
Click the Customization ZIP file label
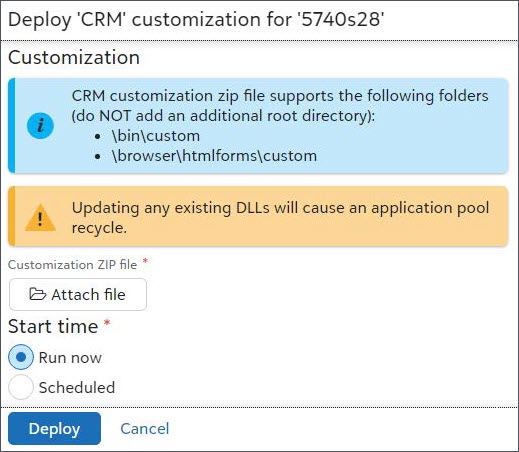72,265
